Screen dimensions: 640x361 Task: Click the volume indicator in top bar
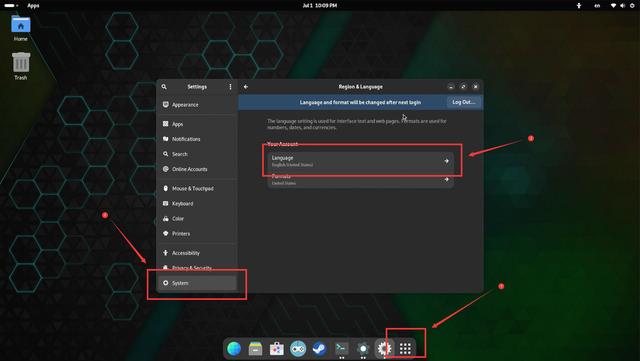[623, 5]
